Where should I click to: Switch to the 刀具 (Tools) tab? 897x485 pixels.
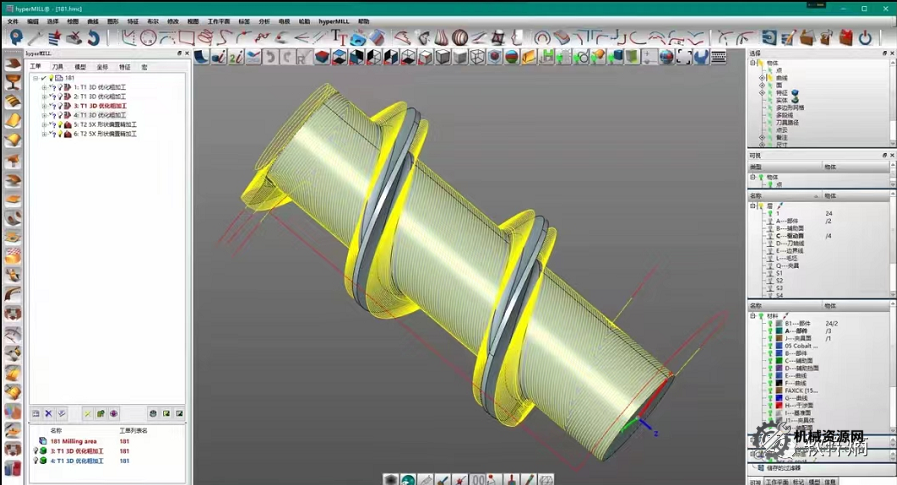coord(57,67)
